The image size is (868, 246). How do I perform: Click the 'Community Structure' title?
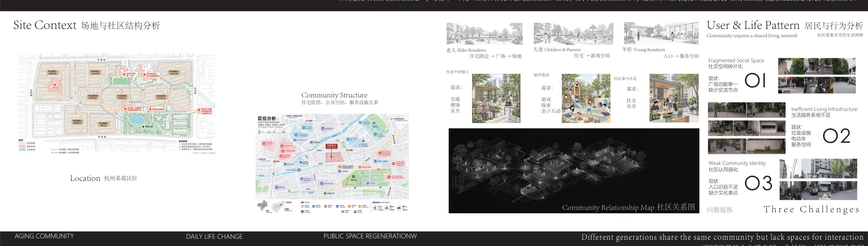point(334,95)
